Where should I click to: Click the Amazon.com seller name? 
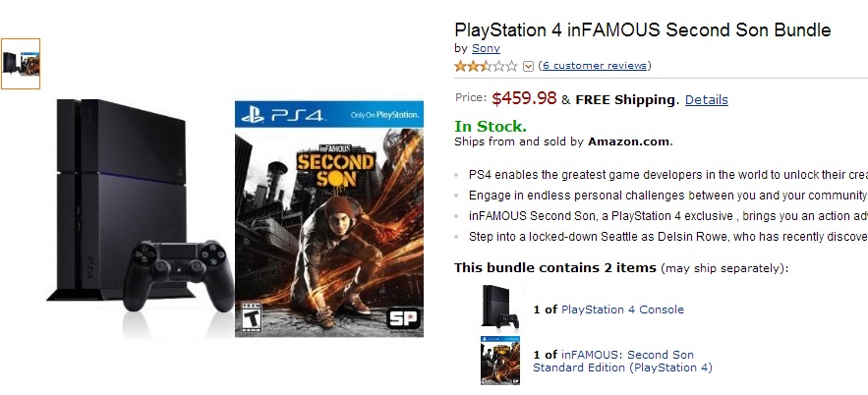pos(628,141)
